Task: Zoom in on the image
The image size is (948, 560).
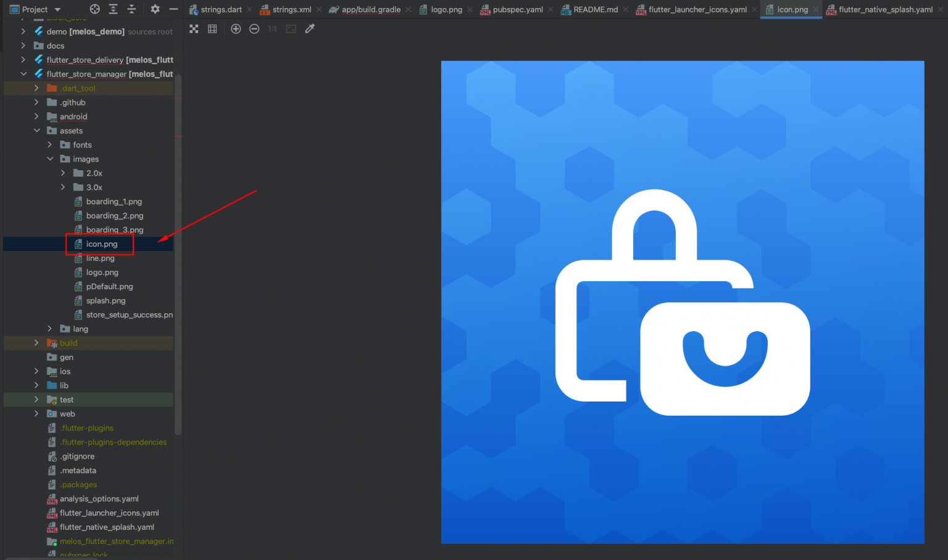Action: 236,28
